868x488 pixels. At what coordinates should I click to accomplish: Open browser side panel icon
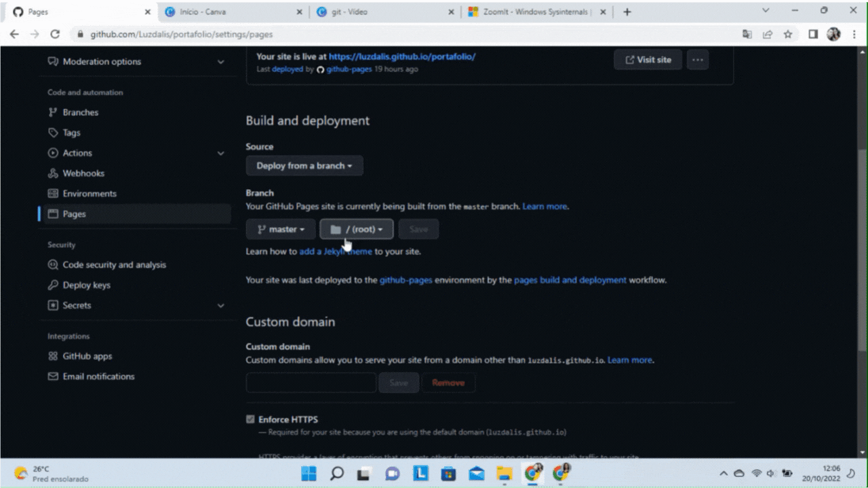(813, 34)
